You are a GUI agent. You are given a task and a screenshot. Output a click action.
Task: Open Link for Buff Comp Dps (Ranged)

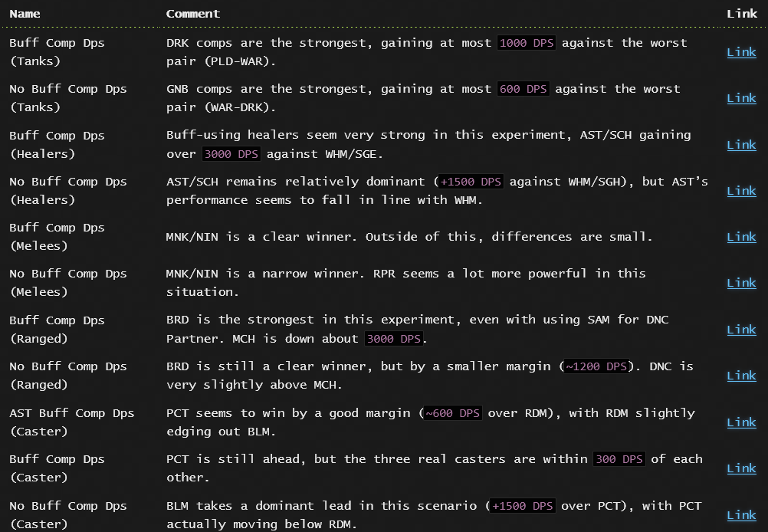pos(741,329)
